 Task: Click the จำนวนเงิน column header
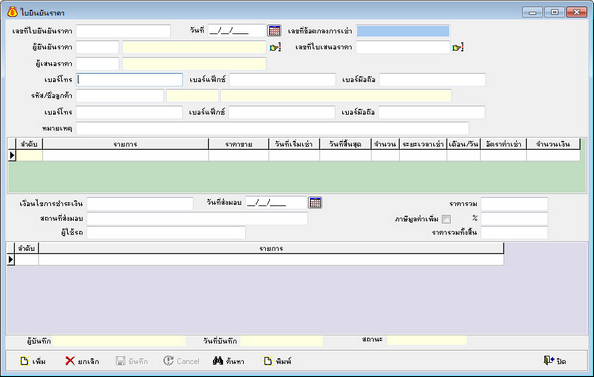(x=553, y=144)
